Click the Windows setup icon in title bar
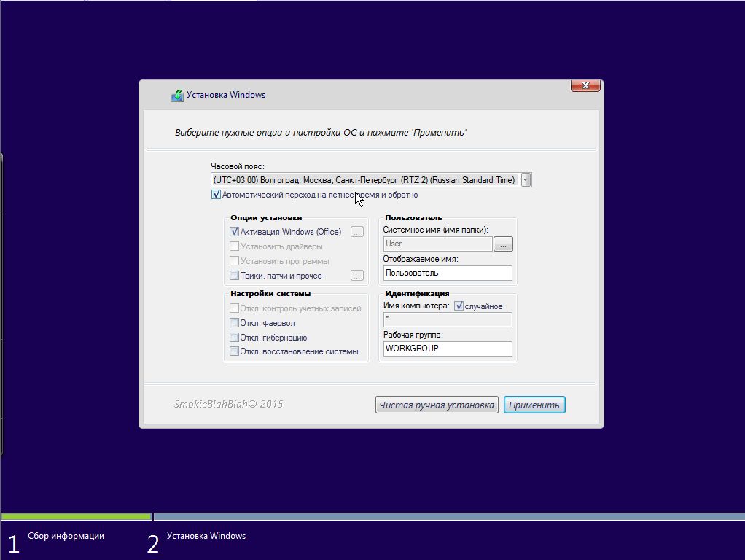Image resolution: width=745 pixels, height=560 pixels. click(177, 95)
